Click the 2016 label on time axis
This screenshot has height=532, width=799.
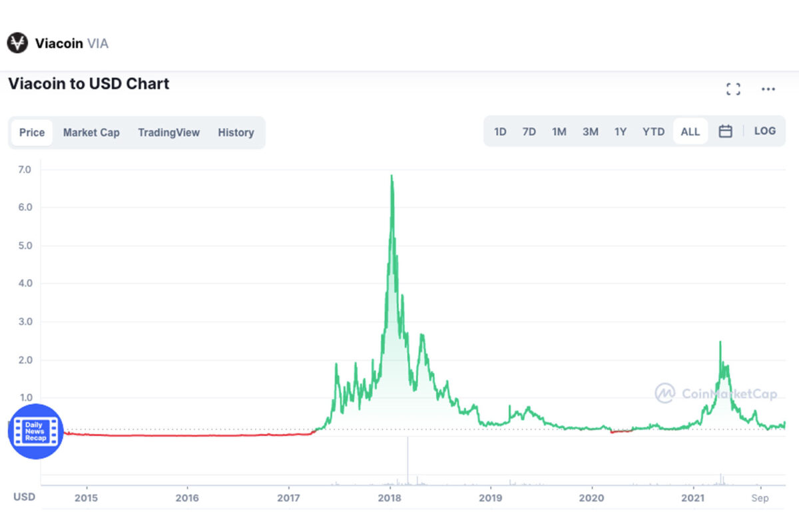187,497
